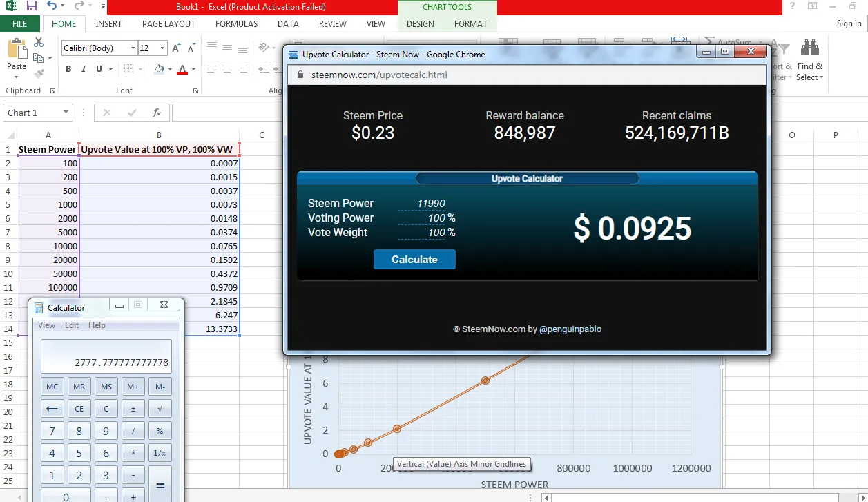The image size is (868, 502).
Task: Switch to the chart tools DESIGN tab
Action: point(421,23)
